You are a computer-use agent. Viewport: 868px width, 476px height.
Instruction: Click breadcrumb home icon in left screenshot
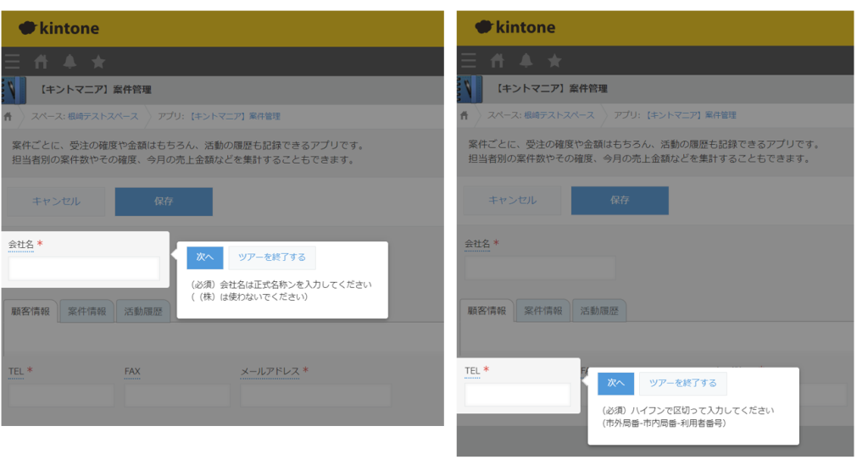point(8,117)
